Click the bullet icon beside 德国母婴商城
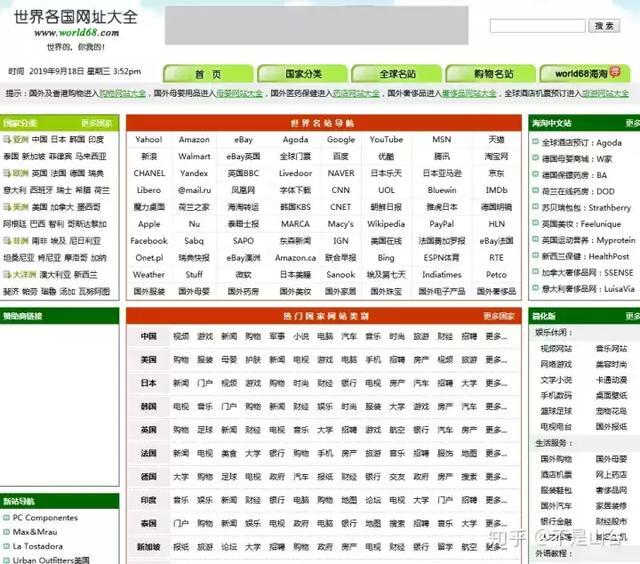 point(536,158)
